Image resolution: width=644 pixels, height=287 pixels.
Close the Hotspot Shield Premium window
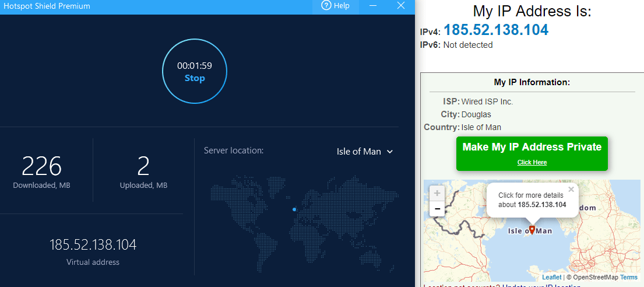point(402,6)
